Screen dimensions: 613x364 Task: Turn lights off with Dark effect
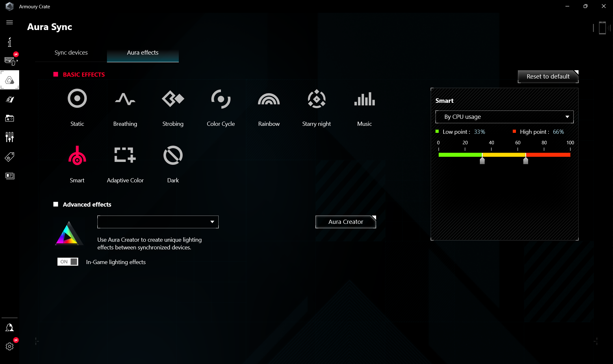(x=173, y=155)
